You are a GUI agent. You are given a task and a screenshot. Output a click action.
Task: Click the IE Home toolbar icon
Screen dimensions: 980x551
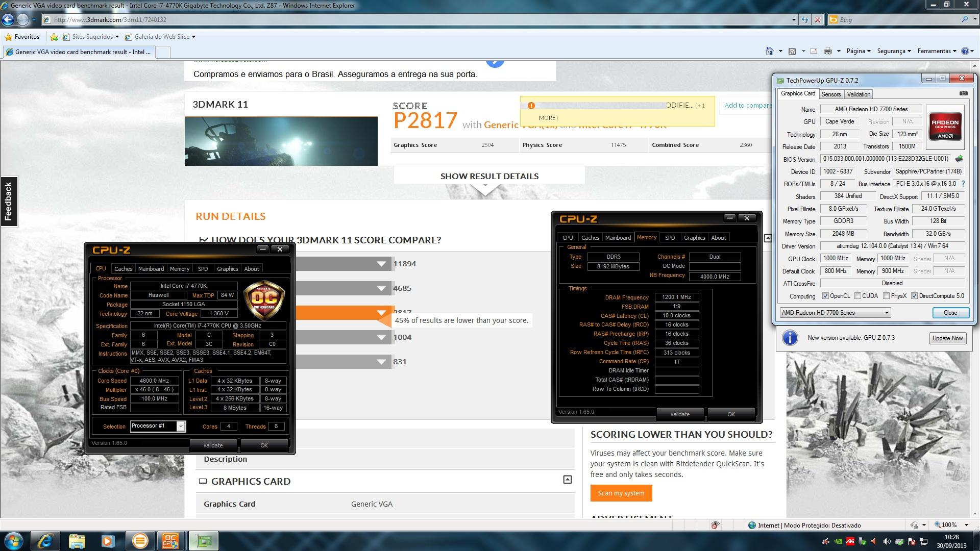click(770, 51)
